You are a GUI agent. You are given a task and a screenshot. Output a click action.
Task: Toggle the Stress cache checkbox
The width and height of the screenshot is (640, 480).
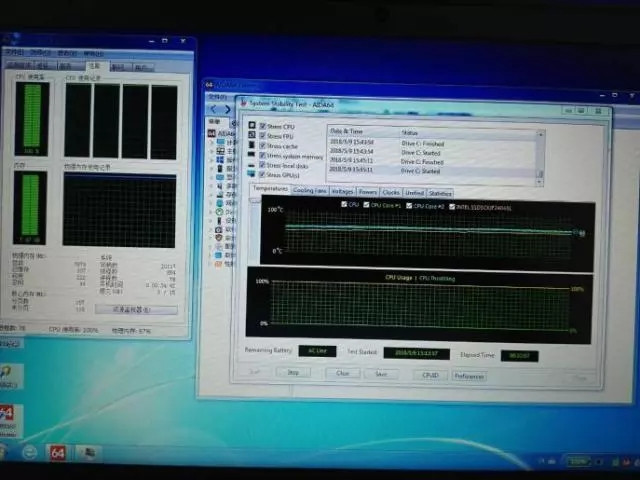(263, 145)
